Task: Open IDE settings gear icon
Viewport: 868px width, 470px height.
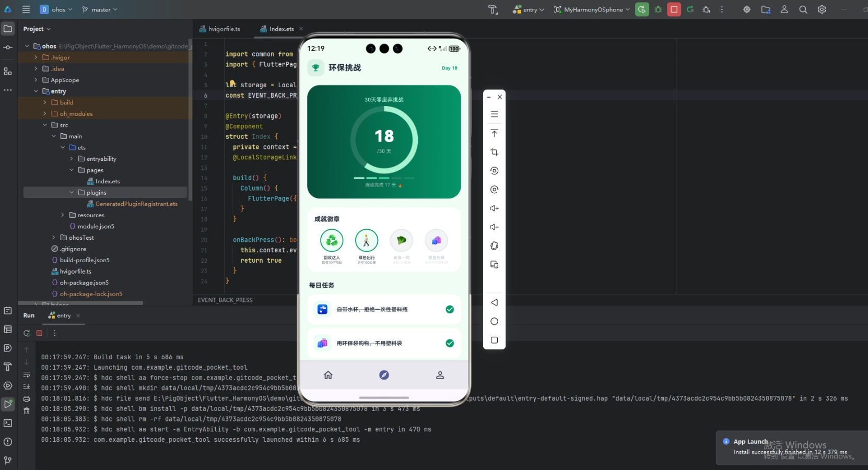Action: [x=822, y=9]
